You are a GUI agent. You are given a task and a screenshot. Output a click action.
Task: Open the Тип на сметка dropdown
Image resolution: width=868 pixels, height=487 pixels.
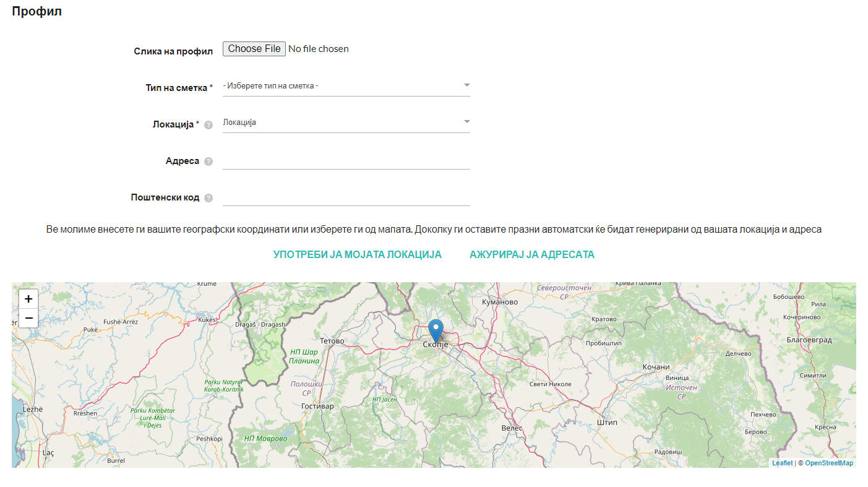click(346, 85)
